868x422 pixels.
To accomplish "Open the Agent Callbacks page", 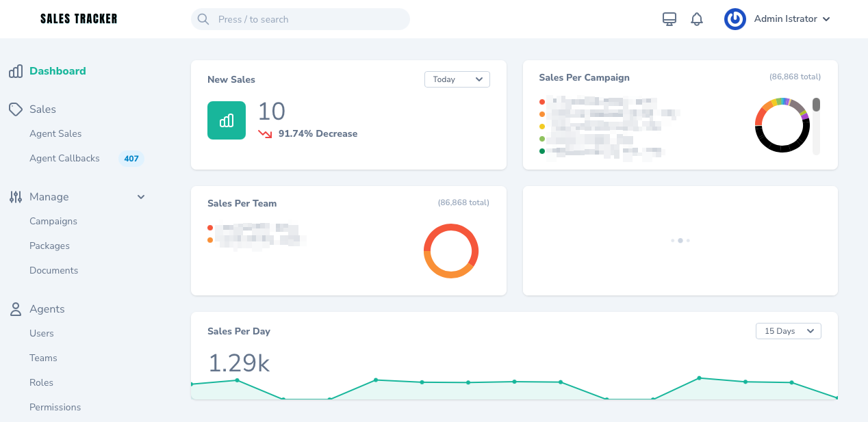I will [x=64, y=158].
